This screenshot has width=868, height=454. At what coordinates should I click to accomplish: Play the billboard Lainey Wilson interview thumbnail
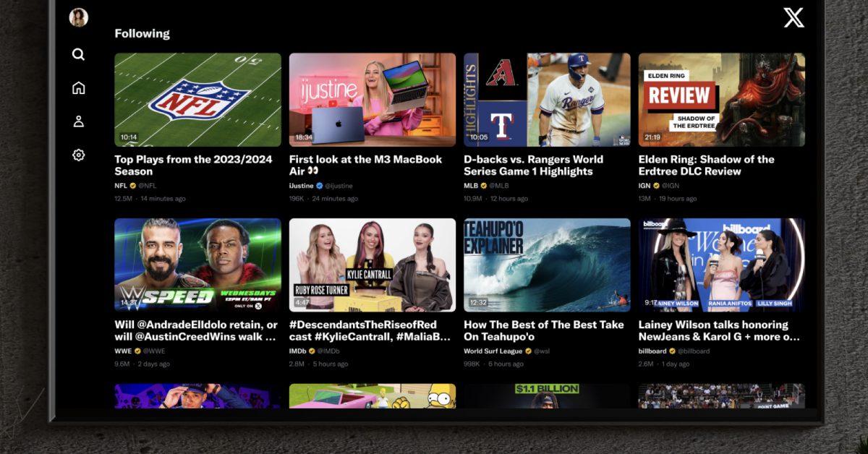coord(722,265)
